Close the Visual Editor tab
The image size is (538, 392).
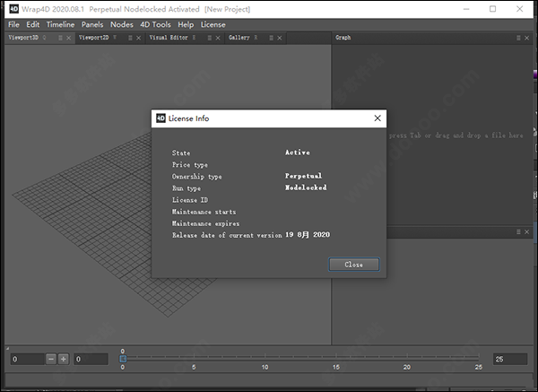point(218,38)
